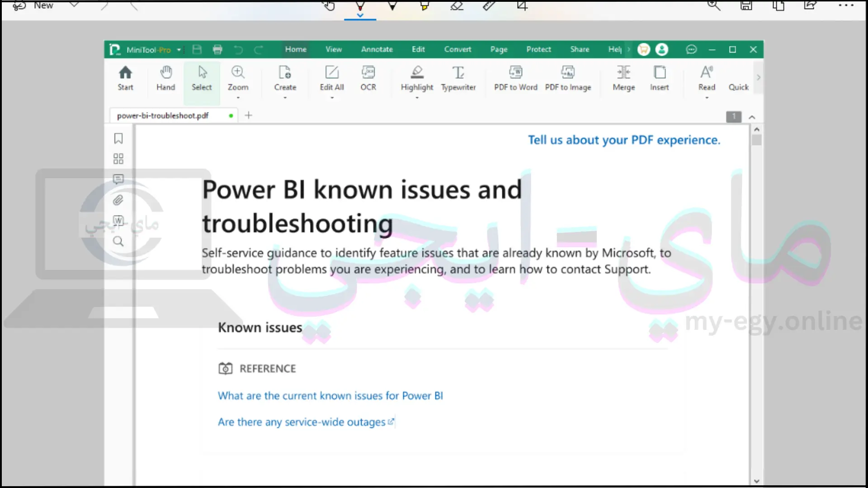This screenshot has width=868, height=488.
Task: Open the Share ribbon tab
Action: (580, 49)
